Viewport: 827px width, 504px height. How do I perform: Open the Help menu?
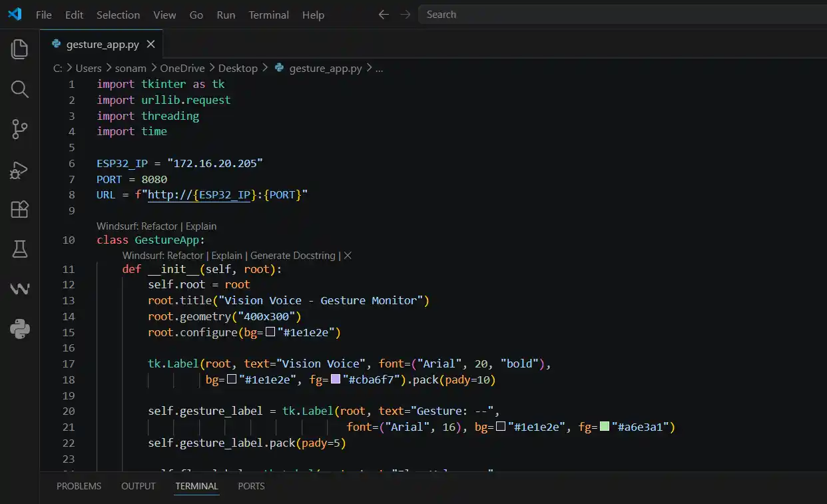click(x=313, y=15)
